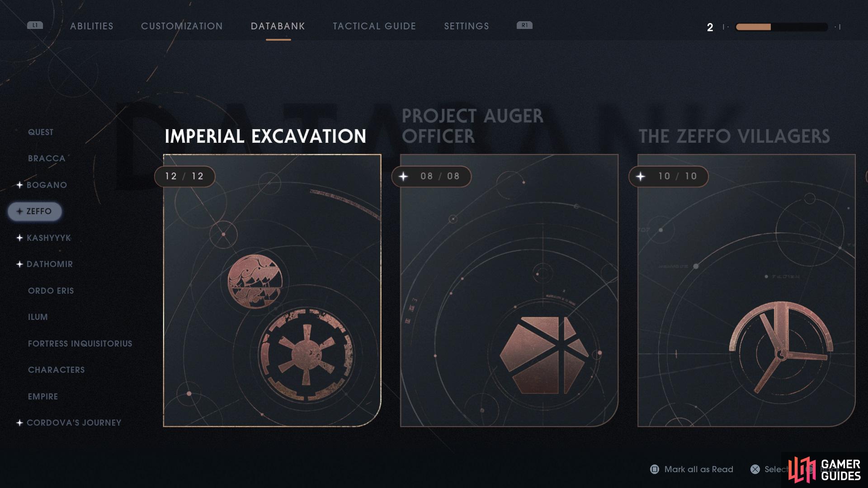Select Kashyyyk in the databank list

(49, 238)
